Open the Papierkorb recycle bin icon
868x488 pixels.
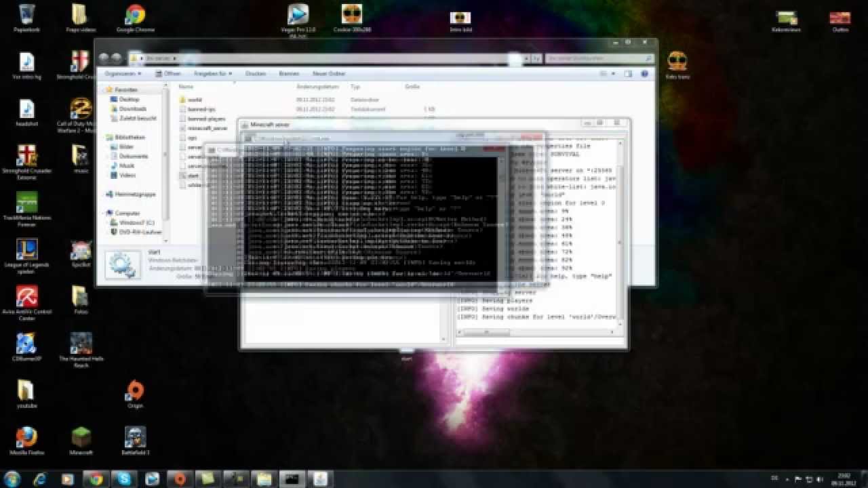(x=26, y=18)
